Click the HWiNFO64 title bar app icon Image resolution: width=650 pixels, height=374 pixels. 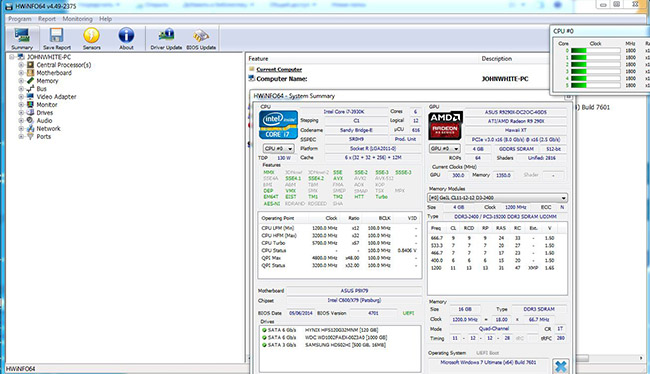click(9, 6)
